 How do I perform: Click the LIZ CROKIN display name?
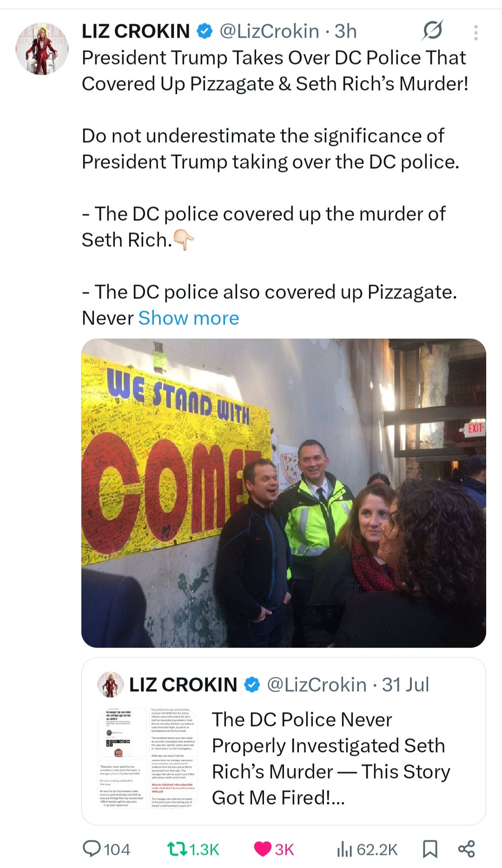click(136, 32)
